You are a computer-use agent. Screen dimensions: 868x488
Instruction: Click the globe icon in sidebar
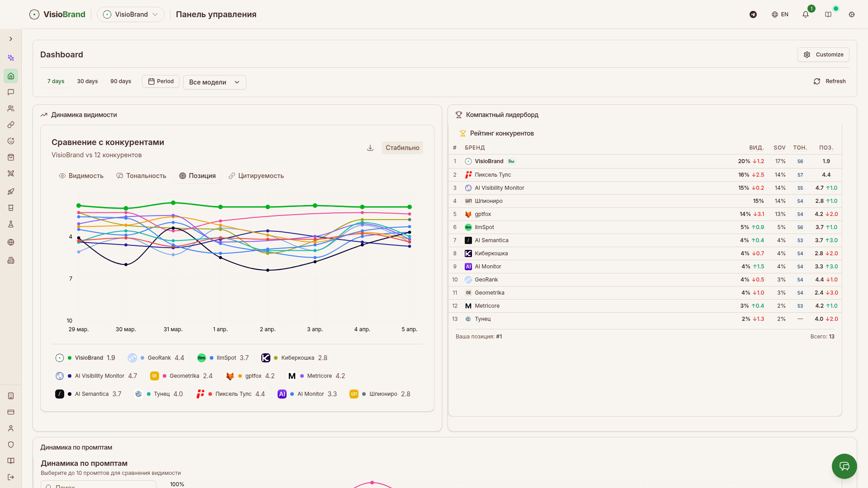[x=11, y=242]
